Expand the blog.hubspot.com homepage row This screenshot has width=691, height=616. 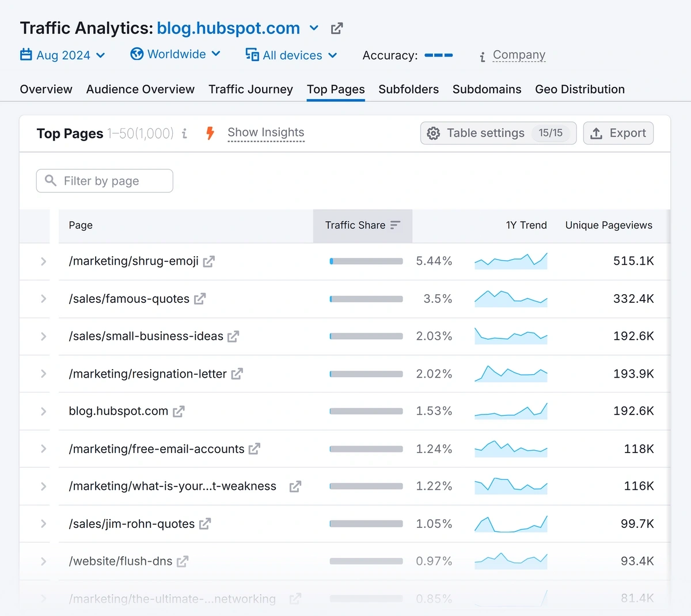[43, 411]
